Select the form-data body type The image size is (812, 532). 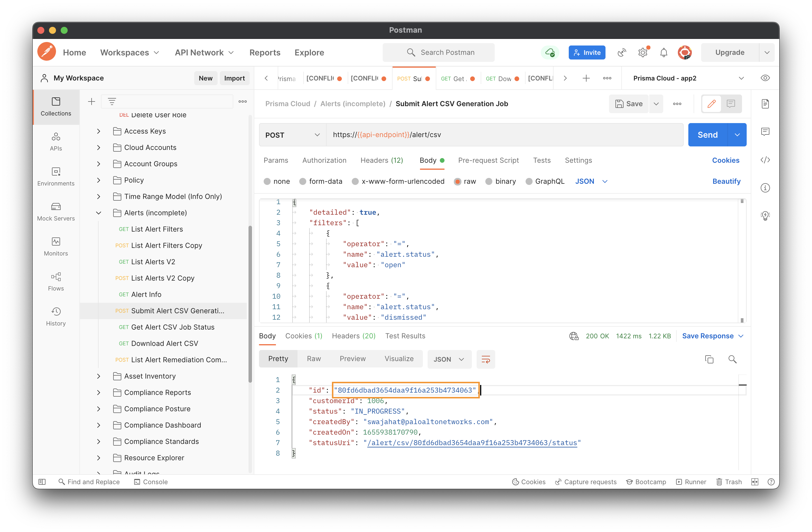pos(321,181)
